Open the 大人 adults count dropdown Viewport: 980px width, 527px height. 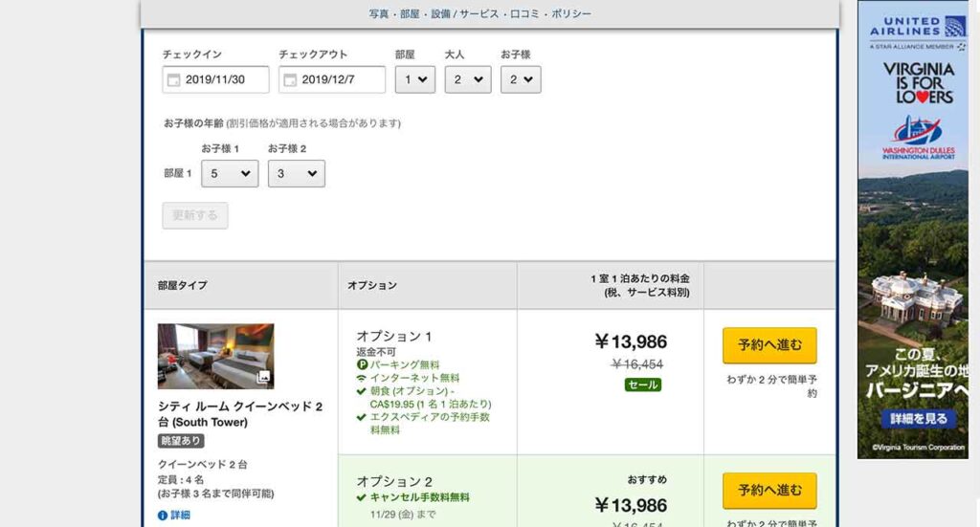point(468,79)
